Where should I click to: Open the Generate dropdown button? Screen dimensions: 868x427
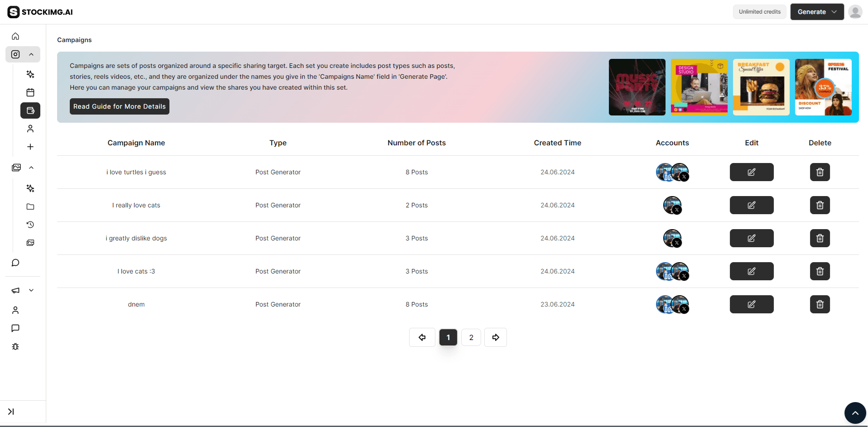(817, 12)
